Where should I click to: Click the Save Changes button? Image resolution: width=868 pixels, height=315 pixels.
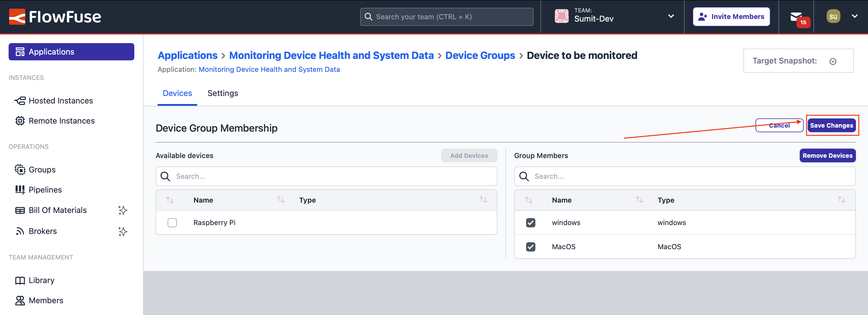(832, 125)
